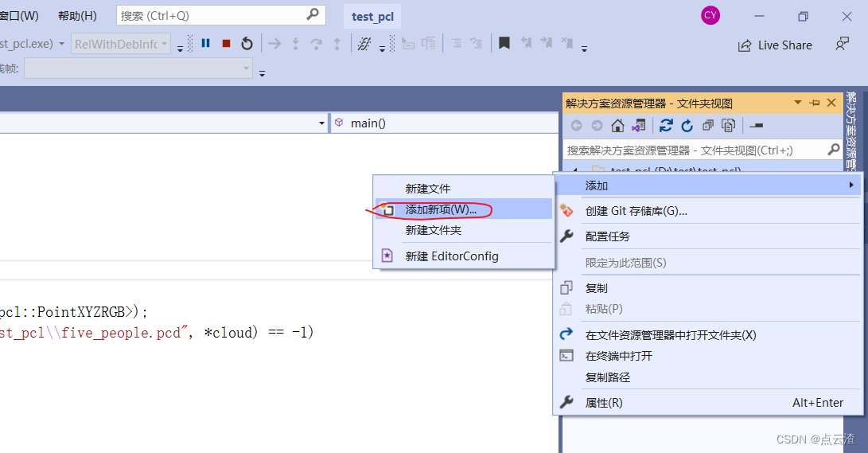Toggle Show All Files in Solution Explorer
868x453 pixels.
click(729, 126)
